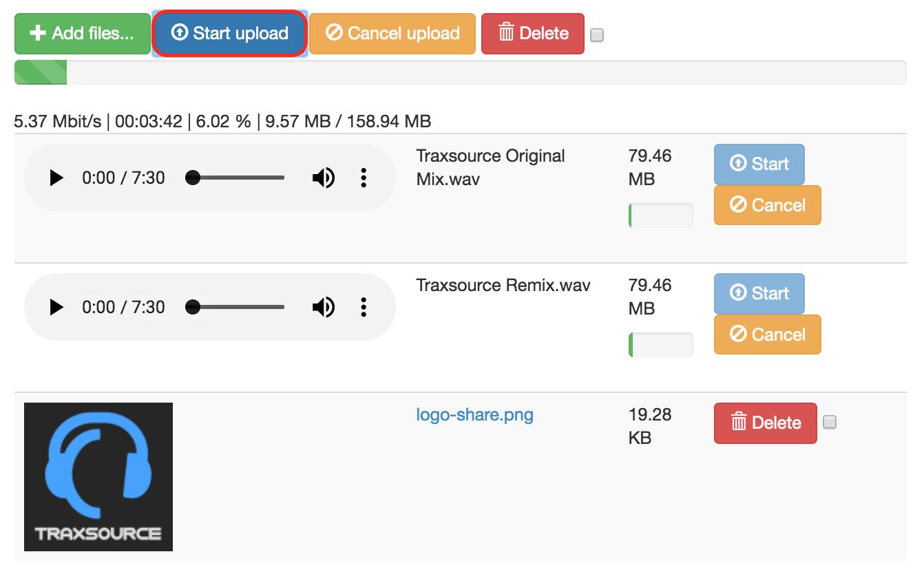The width and height of the screenshot is (924, 574).
Task: Cancel the Traxsource Remix.wav upload
Action: pos(767,334)
